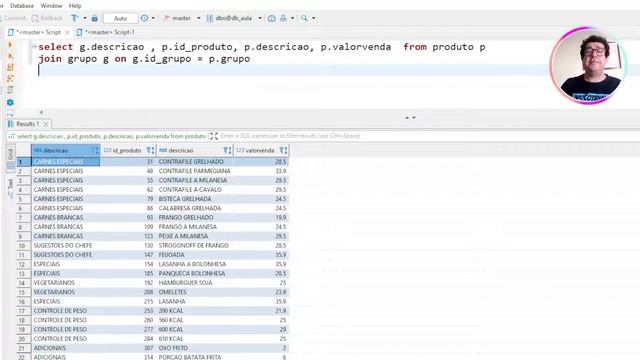Open the Help menu
The width and height of the screenshot is (640, 360).
click(x=75, y=6)
